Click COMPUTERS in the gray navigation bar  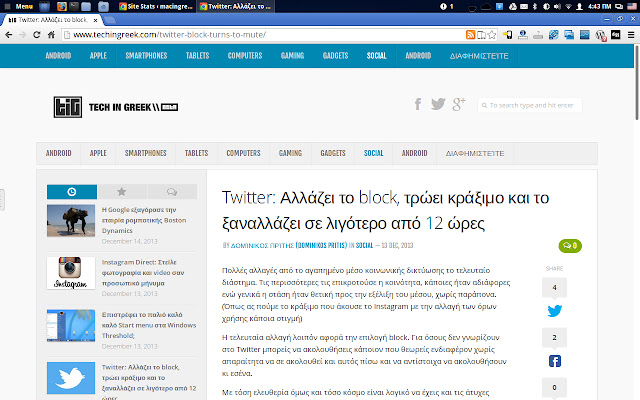click(243, 153)
